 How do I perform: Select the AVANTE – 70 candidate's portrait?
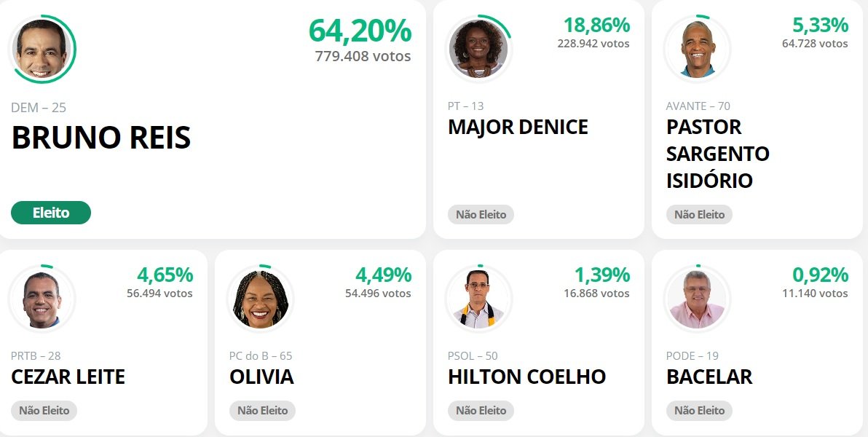(697, 50)
